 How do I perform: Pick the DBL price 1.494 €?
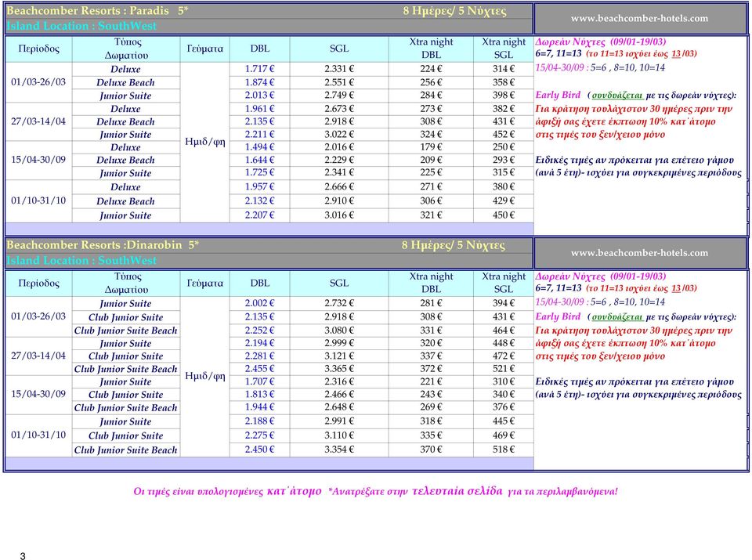click(x=259, y=147)
